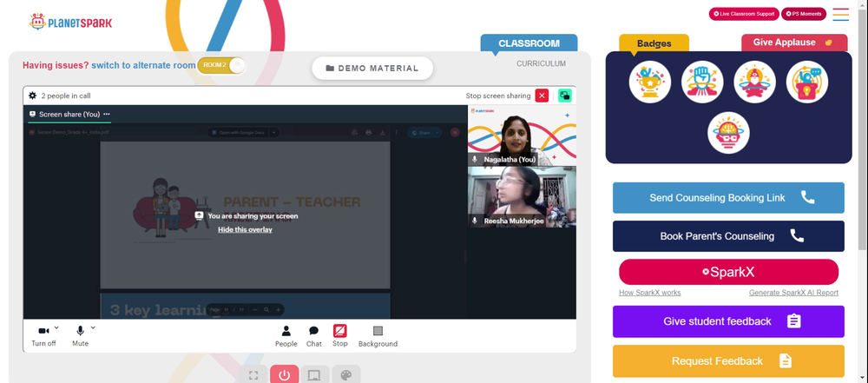Open the three-dot menu beside Screen share (You)
868x383 pixels.
click(x=106, y=114)
